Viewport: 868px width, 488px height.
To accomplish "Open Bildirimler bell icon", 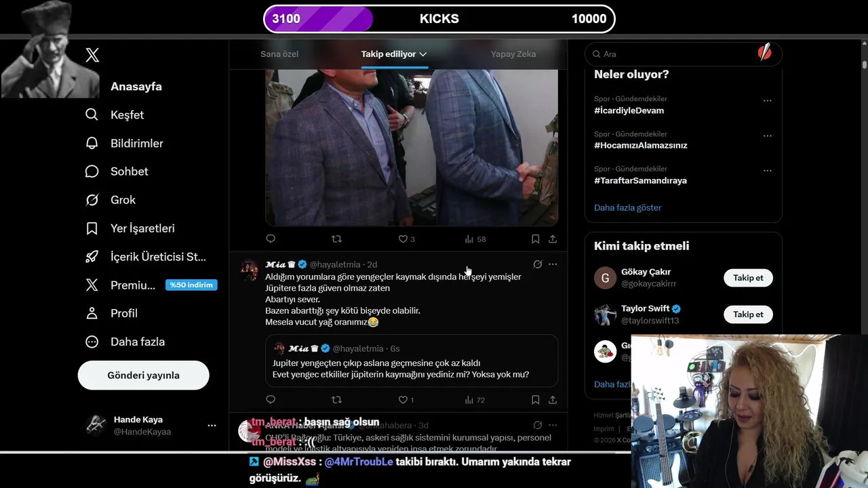I will (x=92, y=143).
